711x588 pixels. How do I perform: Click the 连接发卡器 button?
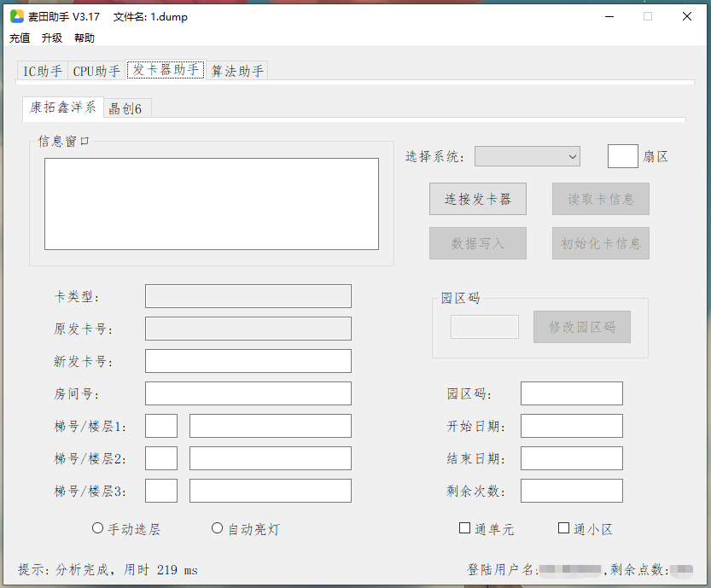coord(477,199)
